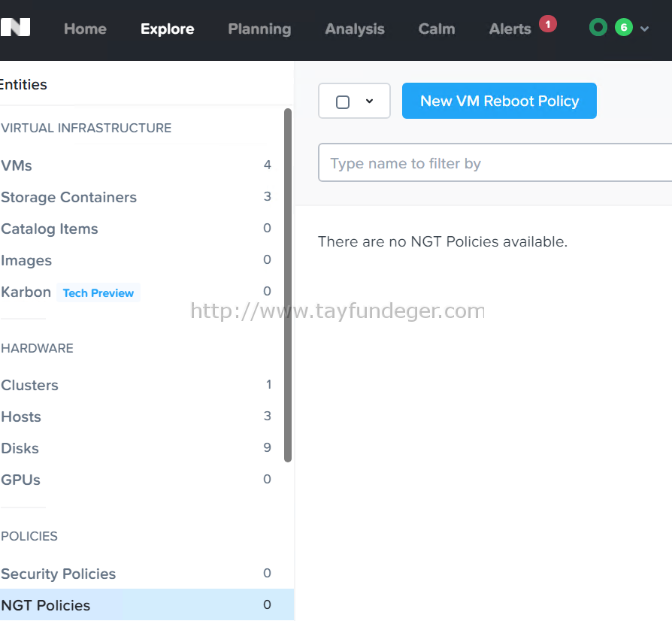Click 'There are no NGT Policies available' message

[x=443, y=242]
